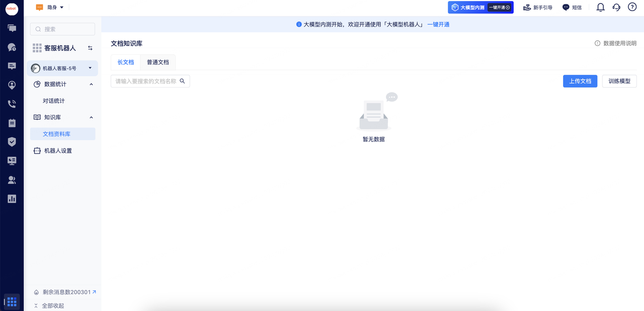Click the 训练模型 button
Viewport: 644px width, 311px height.
[x=619, y=81]
